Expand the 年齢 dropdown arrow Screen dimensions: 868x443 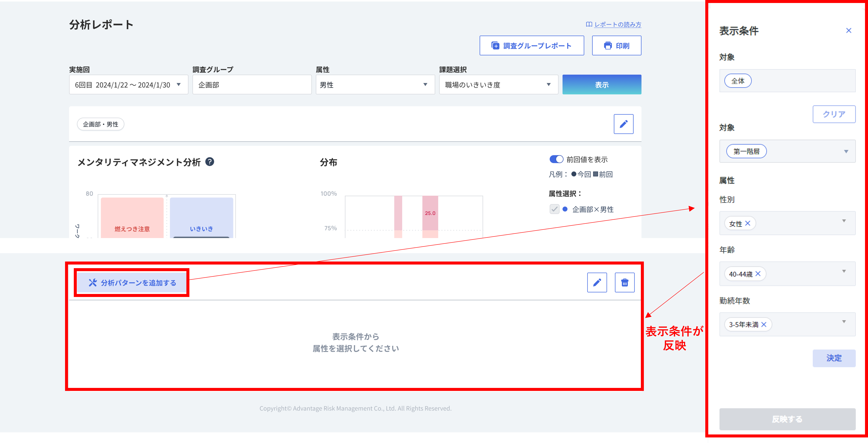tap(844, 271)
